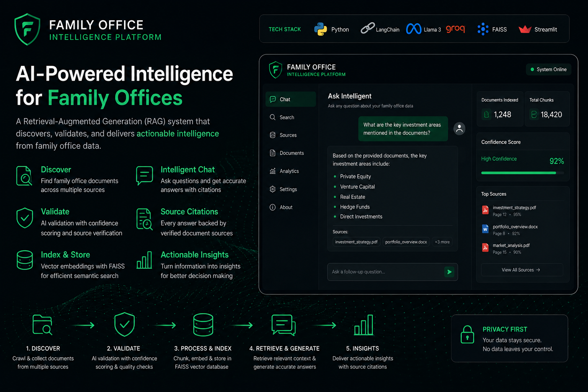Screen dimensions: 588x392
Task: Click the 'Private Equity' bullet in the answer
Action: pyautogui.click(x=356, y=176)
